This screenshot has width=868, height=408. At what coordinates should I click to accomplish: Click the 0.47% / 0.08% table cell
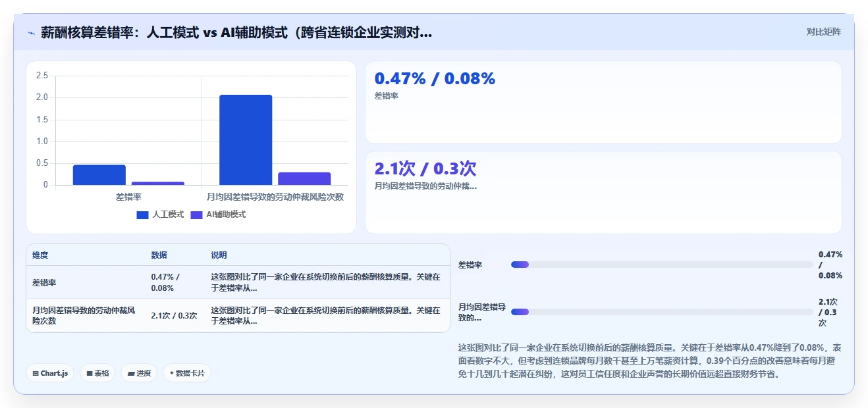166,282
